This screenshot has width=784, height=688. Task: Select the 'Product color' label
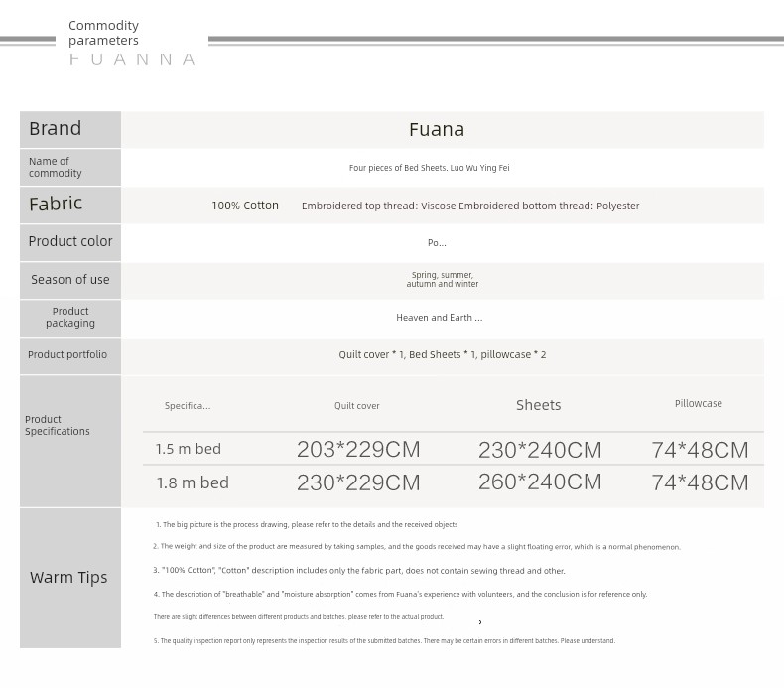(70, 241)
